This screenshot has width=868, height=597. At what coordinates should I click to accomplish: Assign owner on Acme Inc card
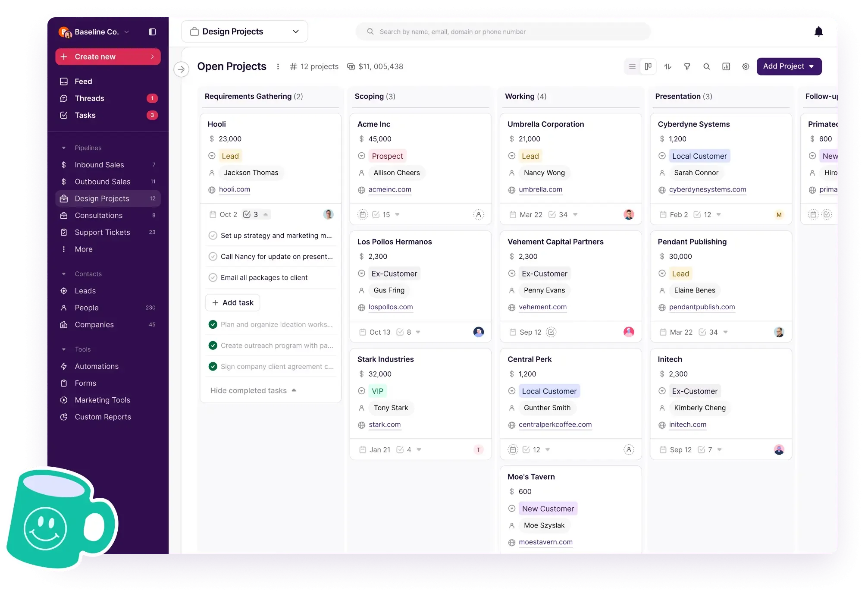click(479, 214)
